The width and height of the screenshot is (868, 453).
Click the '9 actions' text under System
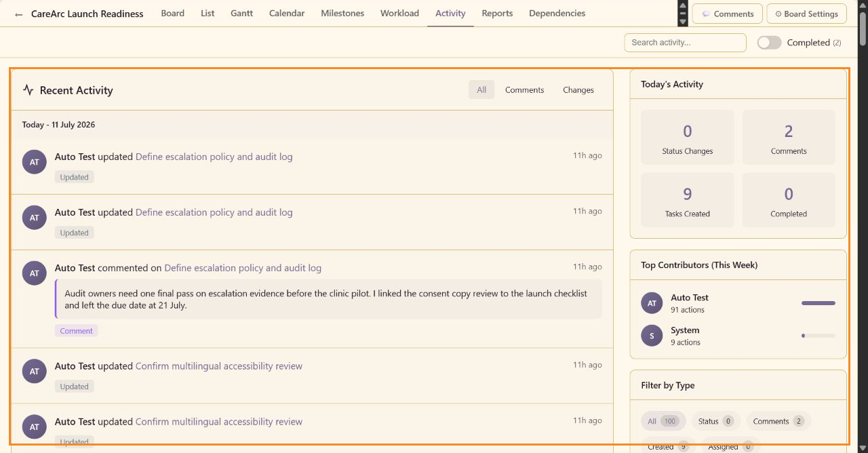tap(686, 342)
